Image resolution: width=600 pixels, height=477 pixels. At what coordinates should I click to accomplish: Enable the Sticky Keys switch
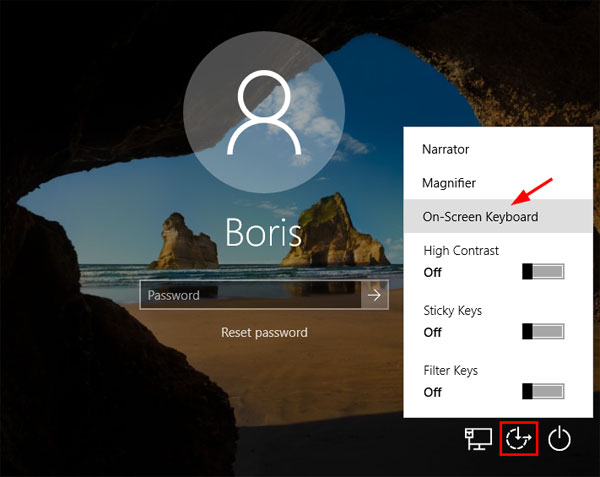point(543,332)
